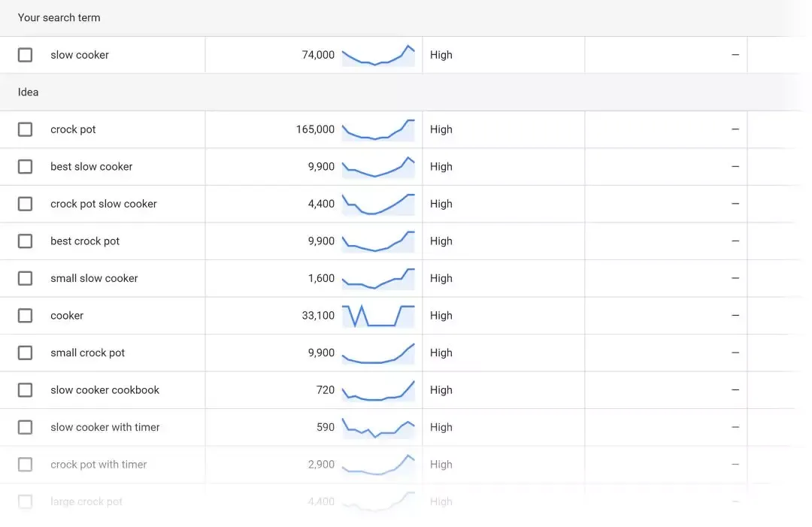Viewport: 812px width, 527px height.
Task: Check the 'slow cooker cookbook' checkbox
Action: (26, 389)
